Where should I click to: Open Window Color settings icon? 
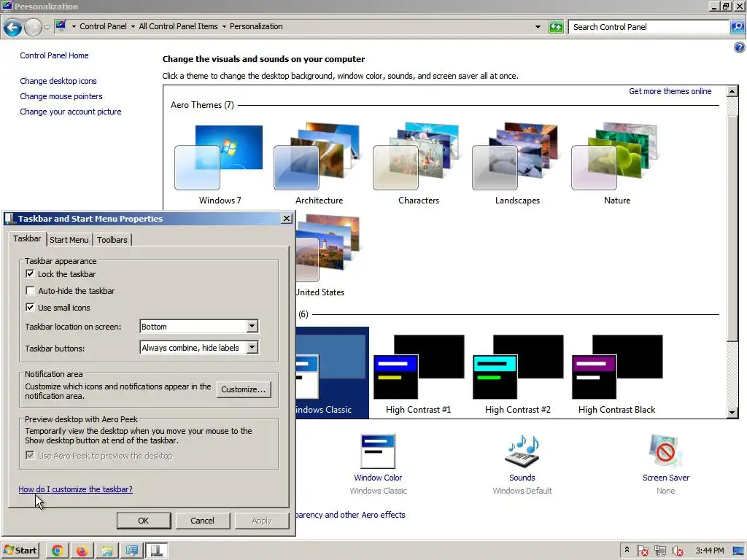pos(378,451)
